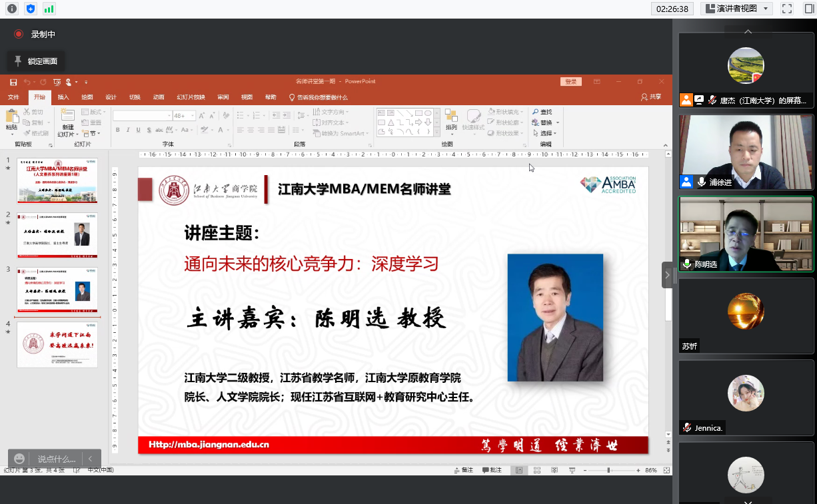Click the 共享 share button
817x504 pixels.
[651, 97]
